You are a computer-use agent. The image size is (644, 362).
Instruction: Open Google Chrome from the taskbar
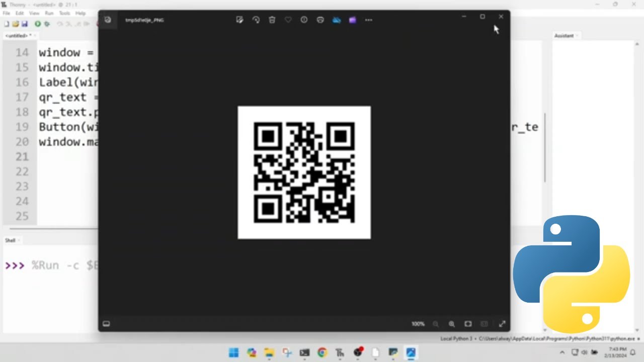(322, 352)
